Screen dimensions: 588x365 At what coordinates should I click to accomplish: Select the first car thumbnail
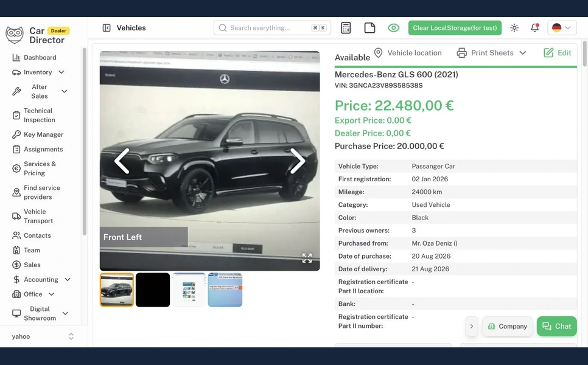pyautogui.click(x=117, y=290)
